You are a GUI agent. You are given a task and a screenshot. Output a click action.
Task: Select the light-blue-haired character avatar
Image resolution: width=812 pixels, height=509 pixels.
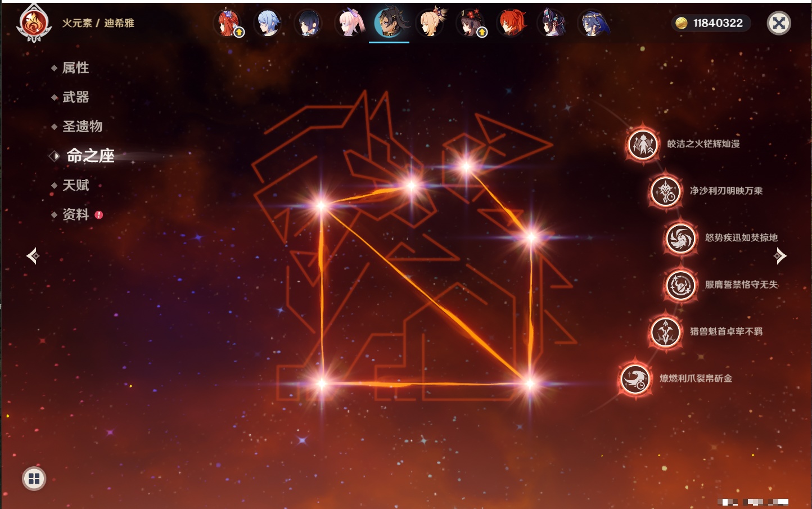268,23
